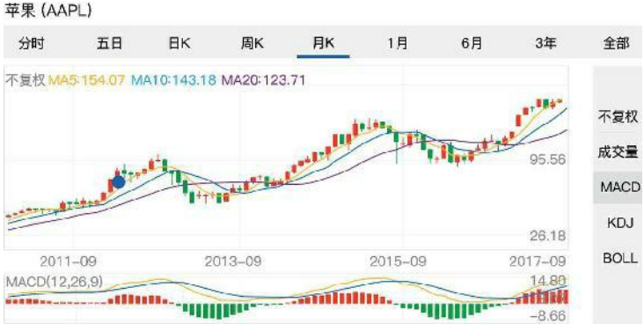Select the MACD indicator button
The height and width of the screenshot is (324, 644).
[x=618, y=188]
